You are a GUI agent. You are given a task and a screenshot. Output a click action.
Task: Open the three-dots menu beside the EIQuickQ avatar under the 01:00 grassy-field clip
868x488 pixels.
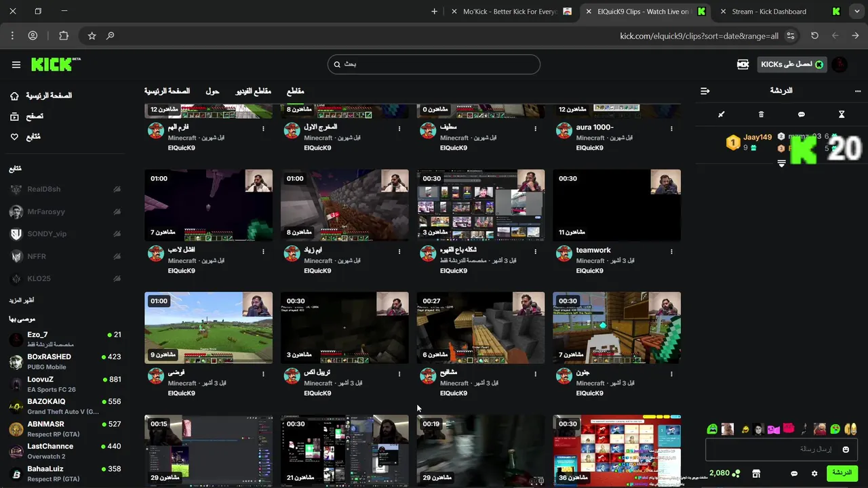(263, 374)
